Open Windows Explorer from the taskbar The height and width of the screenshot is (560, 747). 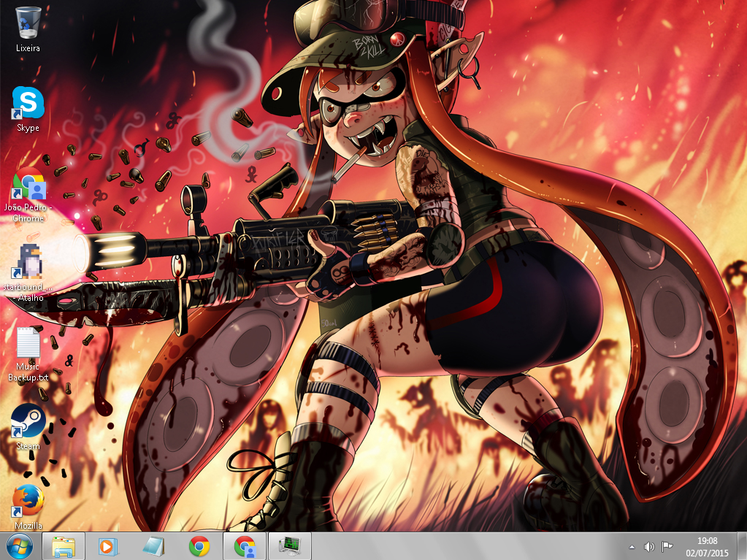(x=64, y=546)
